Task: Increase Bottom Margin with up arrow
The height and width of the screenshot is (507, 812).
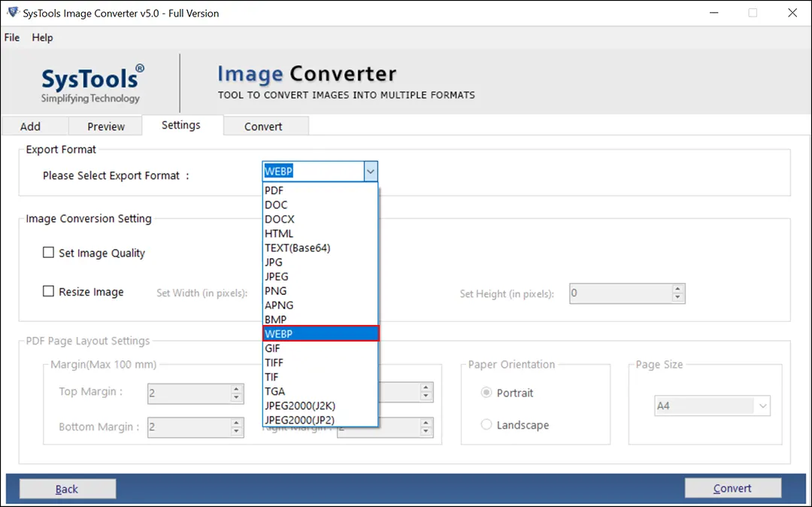Action: coord(236,423)
